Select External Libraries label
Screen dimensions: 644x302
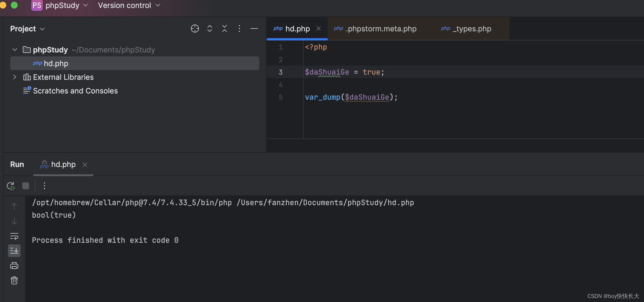pos(63,77)
